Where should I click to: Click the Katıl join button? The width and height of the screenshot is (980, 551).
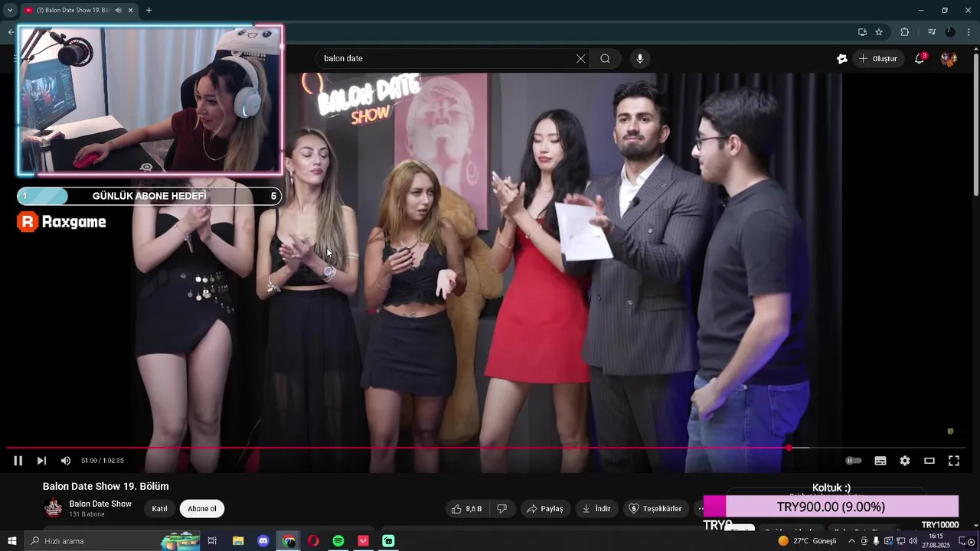click(159, 509)
